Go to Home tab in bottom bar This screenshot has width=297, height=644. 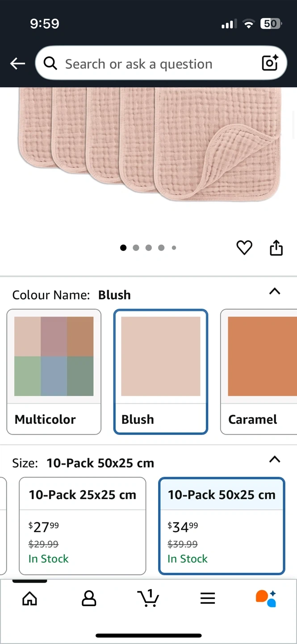tap(30, 598)
